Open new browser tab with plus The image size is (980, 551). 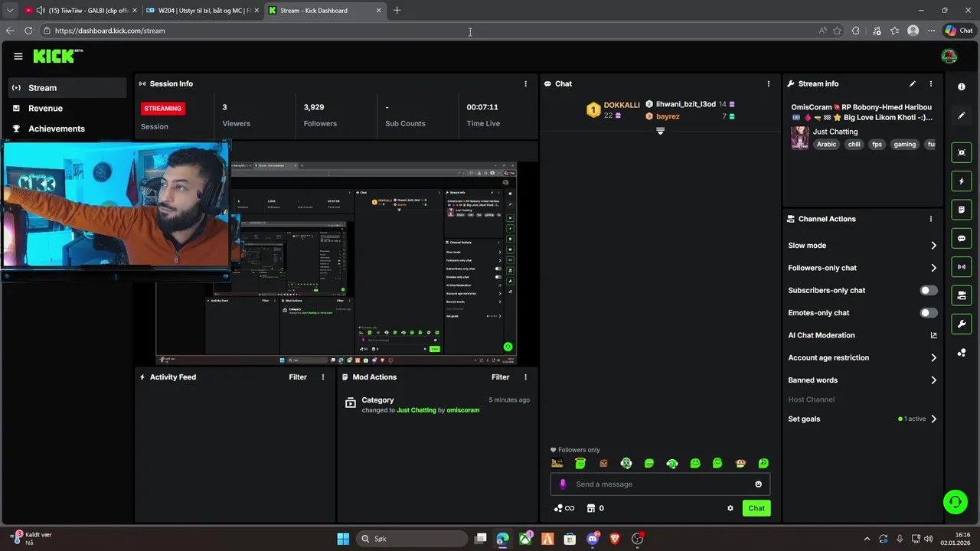(x=397, y=11)
